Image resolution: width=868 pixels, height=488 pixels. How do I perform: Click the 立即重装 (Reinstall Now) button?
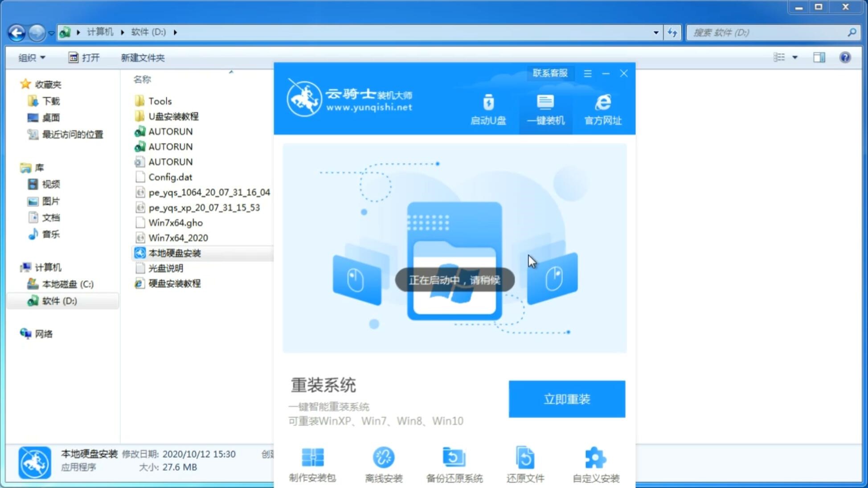click(x=567, y=398)
